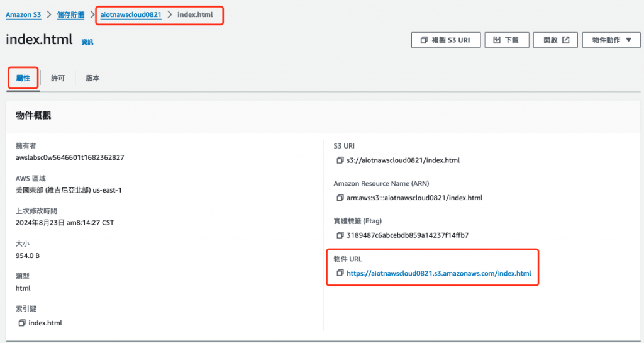Open the object URL hyperlink

pyautogui.click(x=438, y=273)
